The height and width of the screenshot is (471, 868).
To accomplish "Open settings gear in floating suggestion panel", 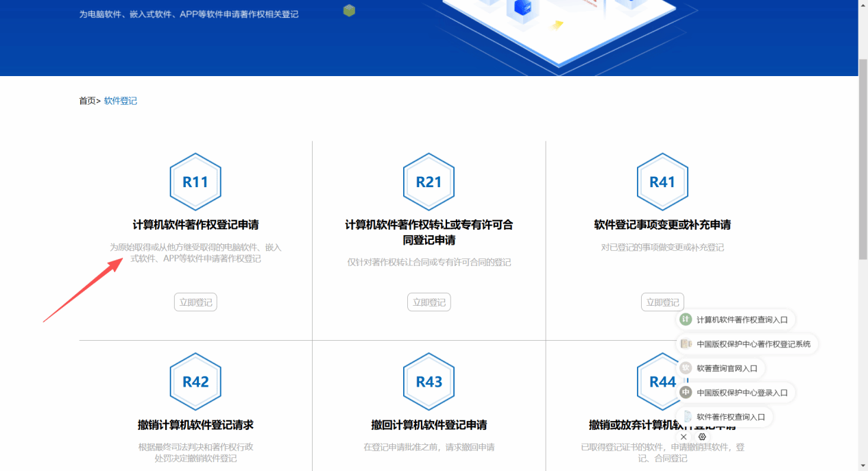I will pos(702,437).
